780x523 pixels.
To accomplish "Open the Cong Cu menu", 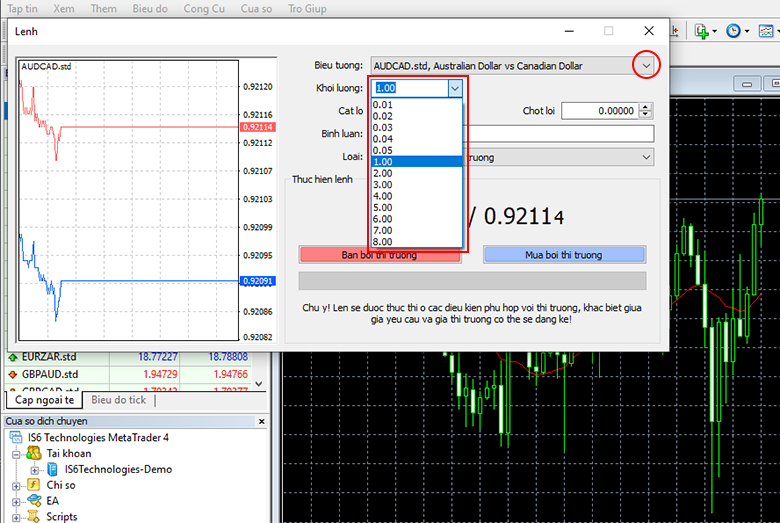I will pos(204,8).
